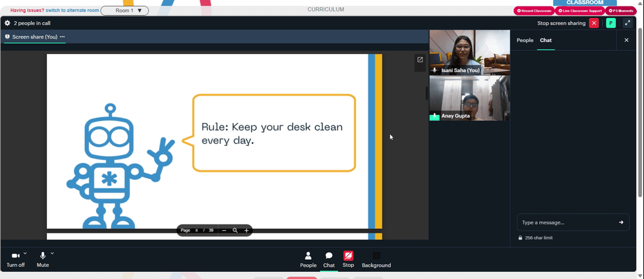This screenshot has width=644, height=279.
Task: Open People list from bottom toolbar
Action: point(308,260)
